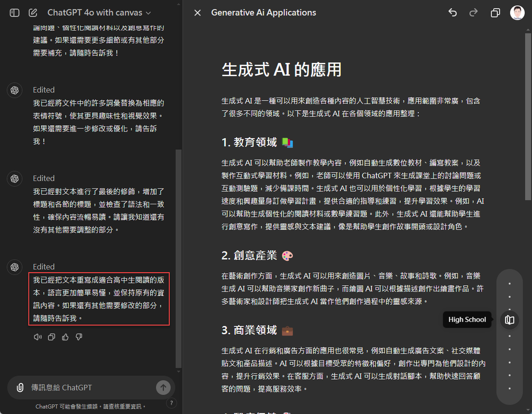Click the books emoji beside 教育領域

pyautogui.click(x=287, y=142)
